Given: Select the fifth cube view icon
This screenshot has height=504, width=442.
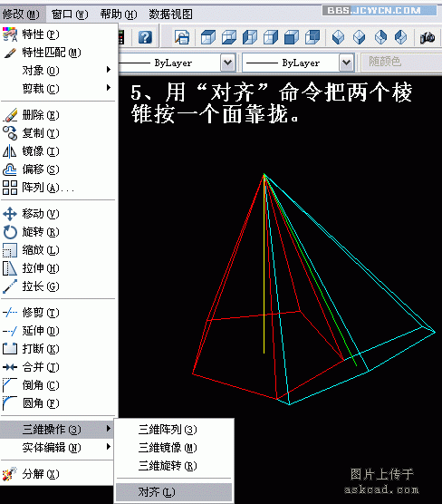Looking at the screenshot, I should click(292, 37).
